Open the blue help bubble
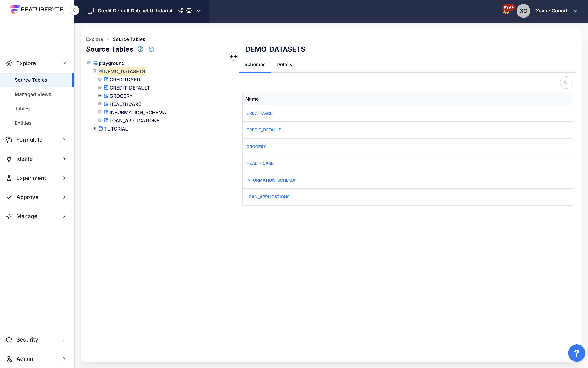Image resolution: width=588 pixels, height=368 pixels. [x=576, y=353]
